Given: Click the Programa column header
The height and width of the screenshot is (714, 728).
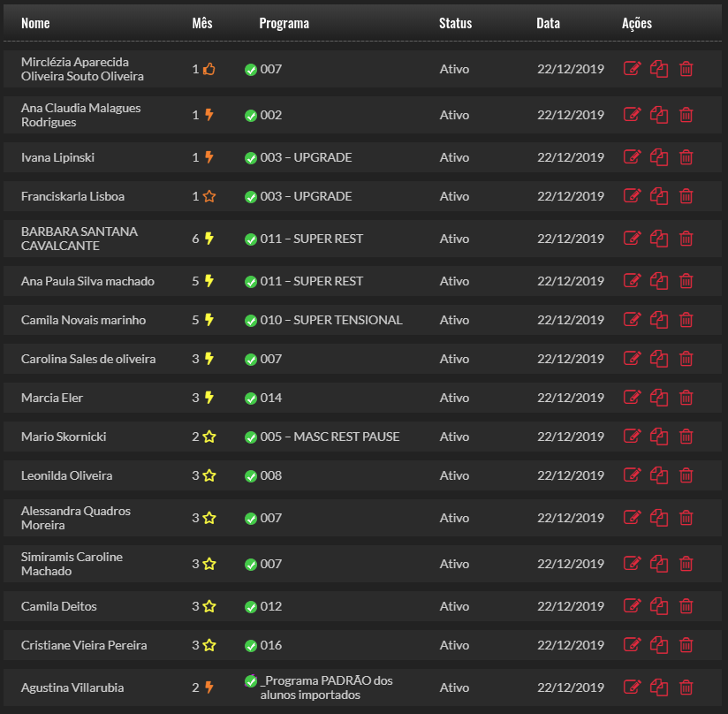Looking at the screenshot, I should 284,23.
